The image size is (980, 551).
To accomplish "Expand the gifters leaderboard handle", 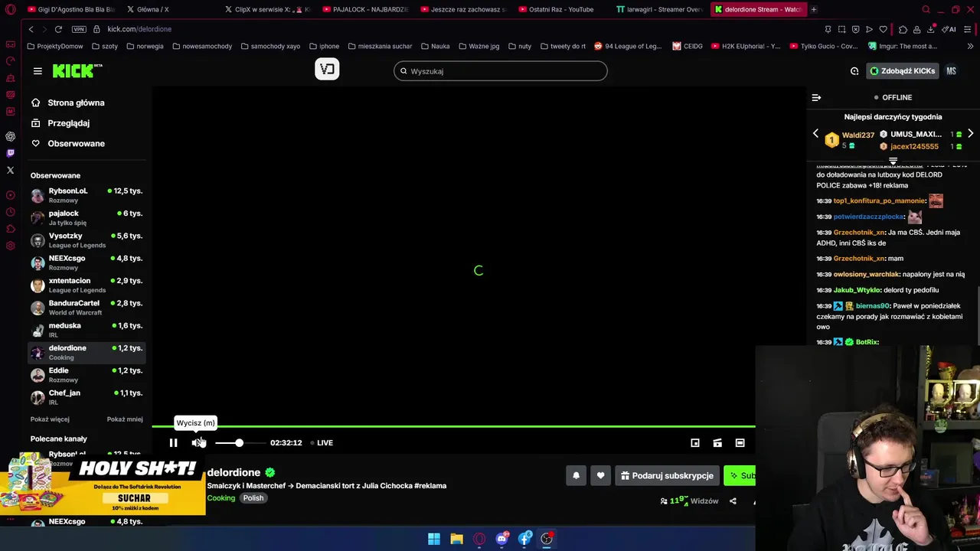I will [x=893, y=161].
